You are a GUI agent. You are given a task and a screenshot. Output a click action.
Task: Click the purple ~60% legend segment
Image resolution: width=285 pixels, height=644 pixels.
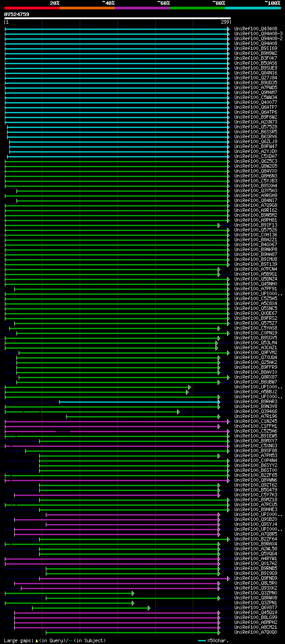point(142,8)
